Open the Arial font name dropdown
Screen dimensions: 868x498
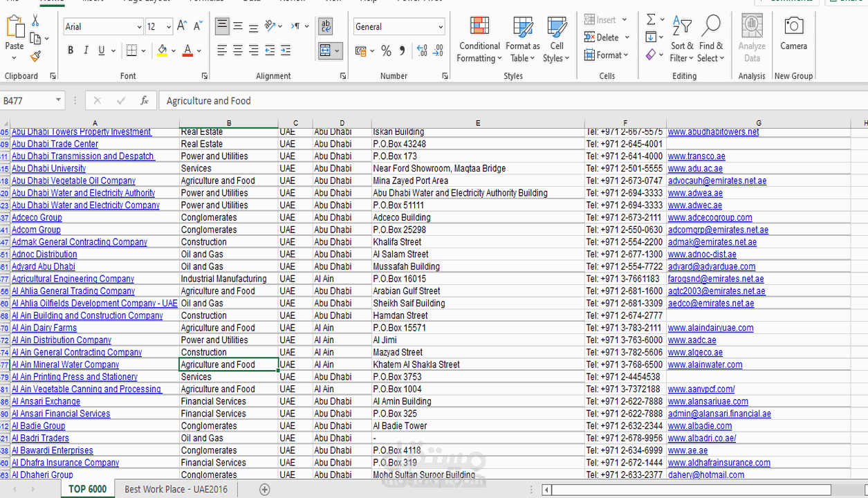pos(139,27)
